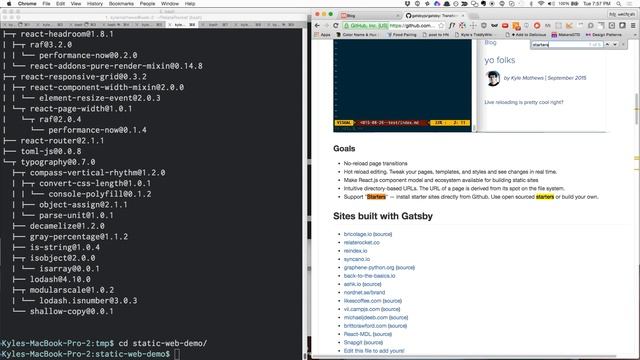Bookmark this page with the star icon
640x360 pixels.
click(441, 25)
